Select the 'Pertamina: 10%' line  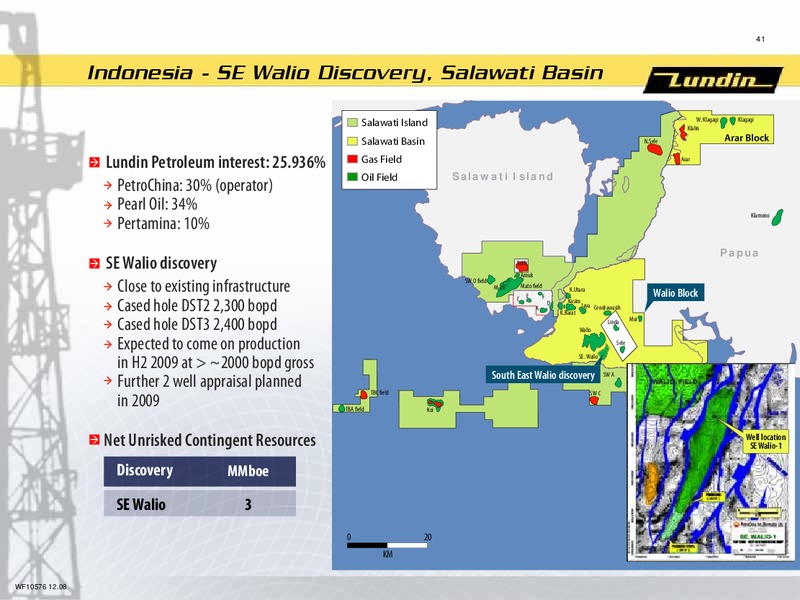(x=163, y=223)
